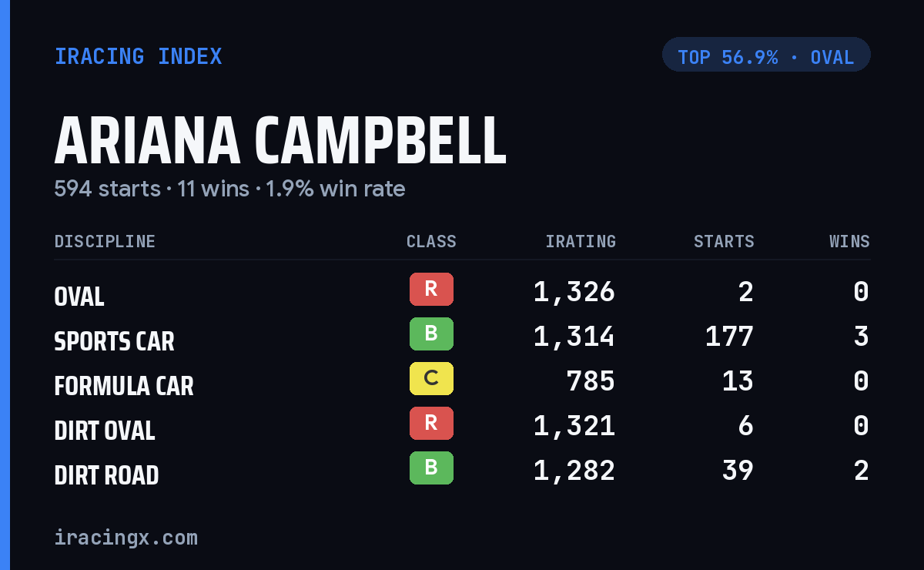924x570 pixels.
Task: Select the TOP 56.9% · OVAL pill
Action: pyautogui.click(x=766, y=55)
